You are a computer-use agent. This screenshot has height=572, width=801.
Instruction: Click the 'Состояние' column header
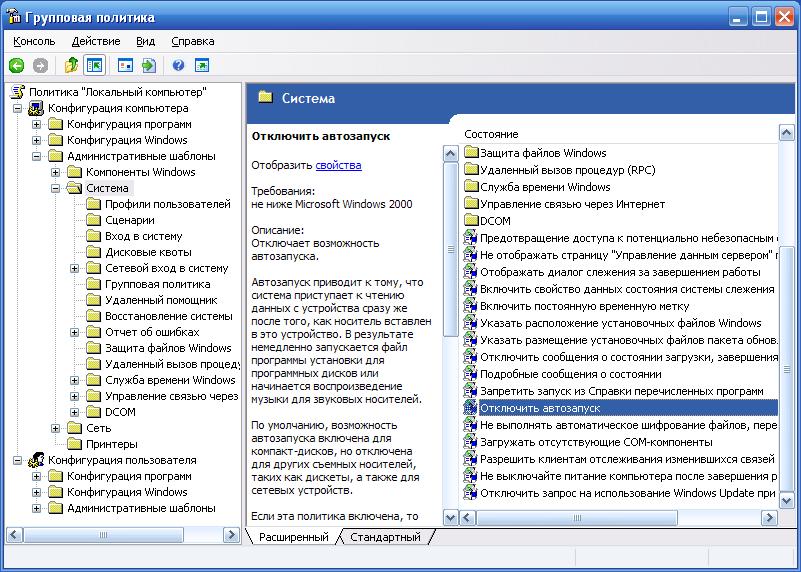point(491,134)
